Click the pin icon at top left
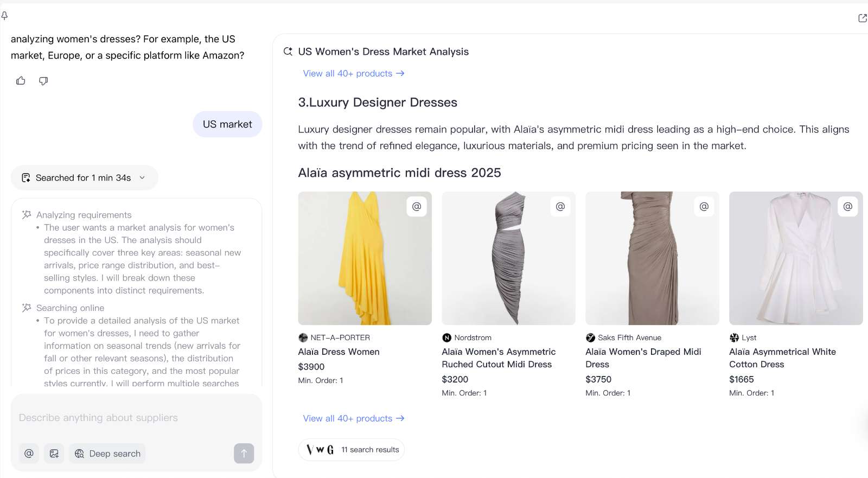 tap(4, 16)
